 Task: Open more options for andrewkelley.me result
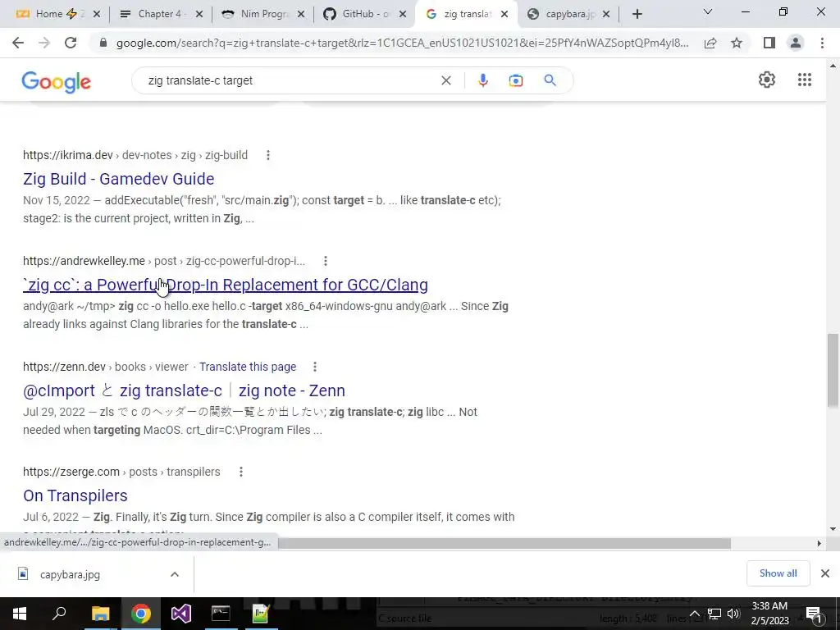click(325, 261)
